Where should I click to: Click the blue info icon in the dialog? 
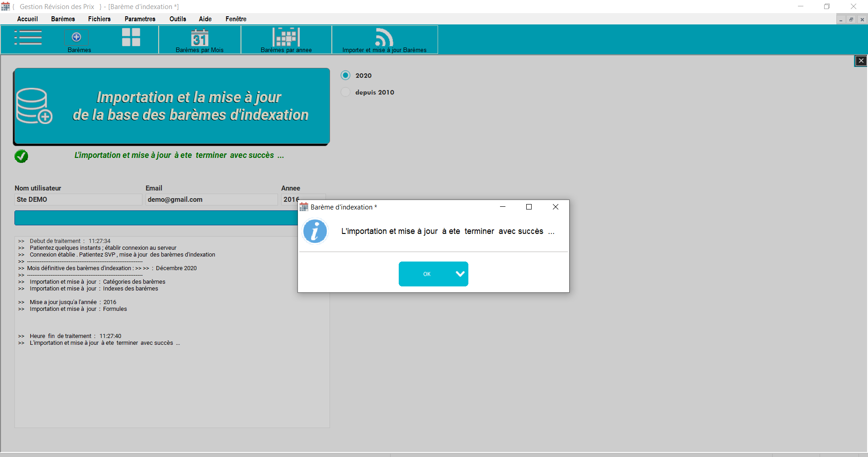click(315, 231)
